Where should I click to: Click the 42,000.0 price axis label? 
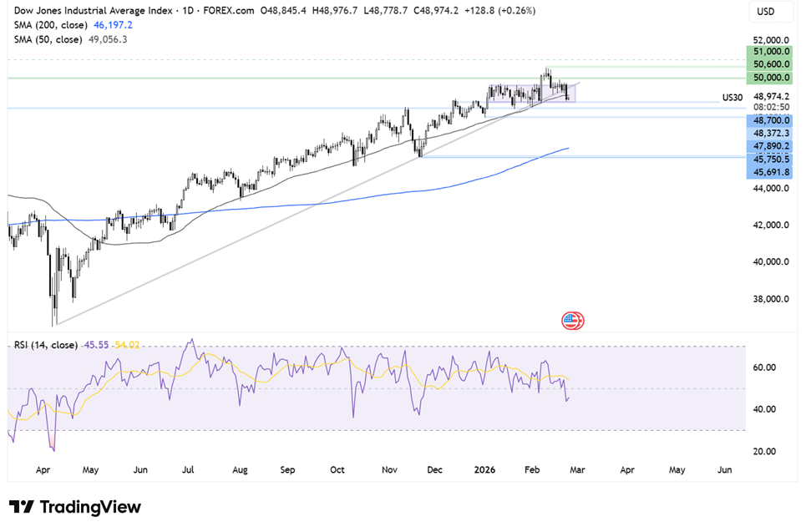[x=771, y=225]
